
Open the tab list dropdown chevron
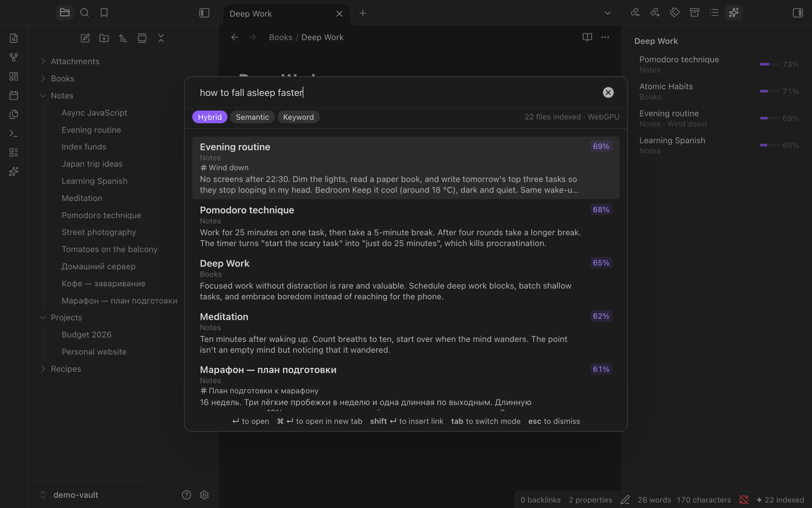point(607,13)
